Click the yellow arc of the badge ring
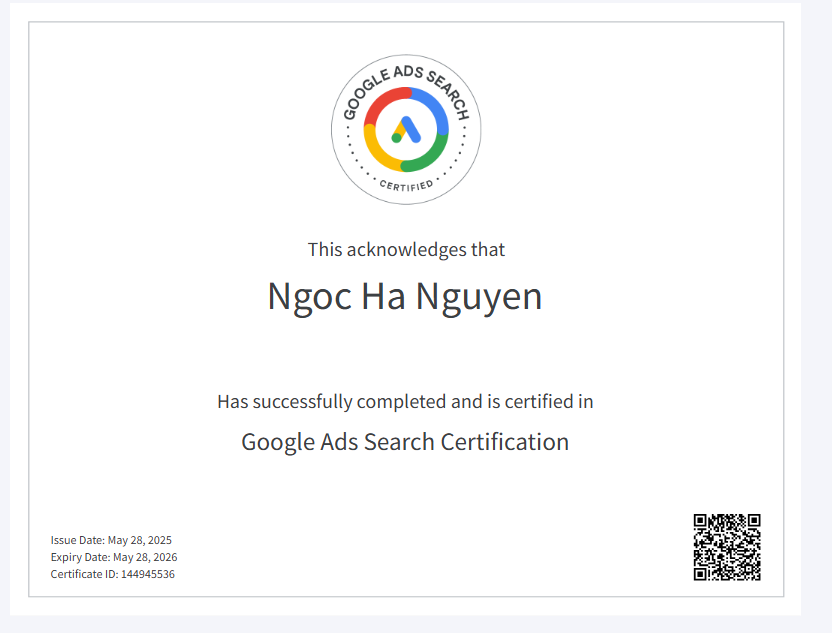832x633 pixels. (x=379, y=151)
